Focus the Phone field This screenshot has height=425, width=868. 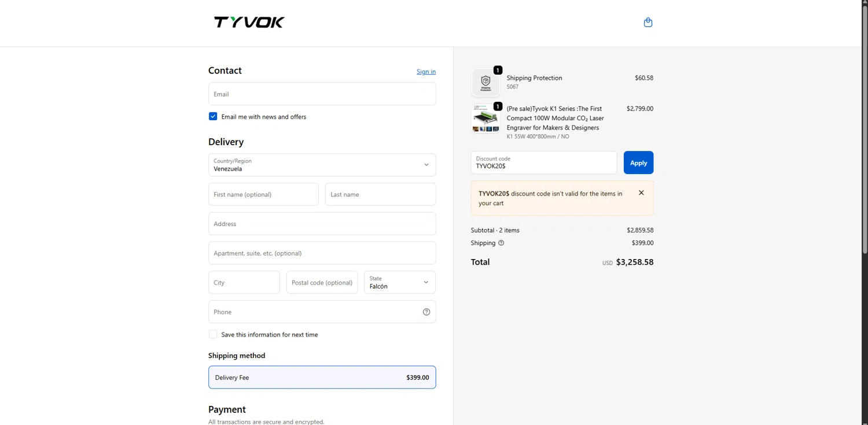coord(322,312)
